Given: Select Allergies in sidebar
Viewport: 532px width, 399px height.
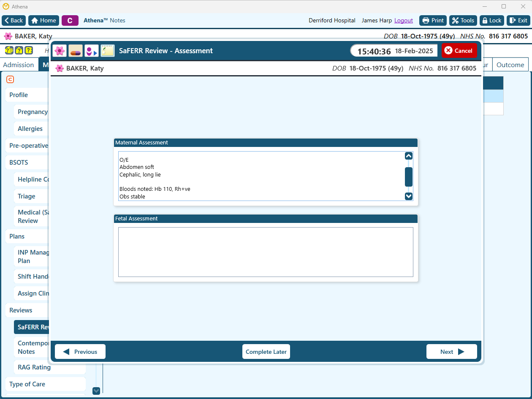Looking at the screenshot, I should point(31,129).
